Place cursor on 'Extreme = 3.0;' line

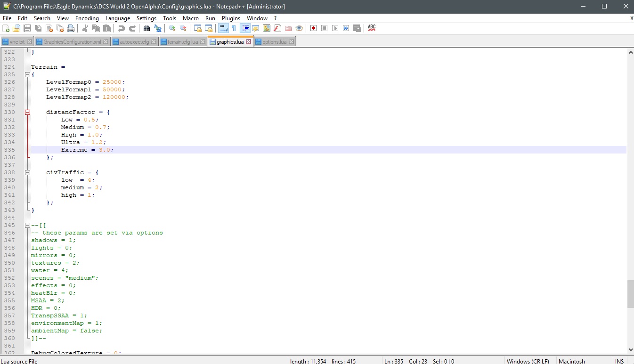(88, 150)
